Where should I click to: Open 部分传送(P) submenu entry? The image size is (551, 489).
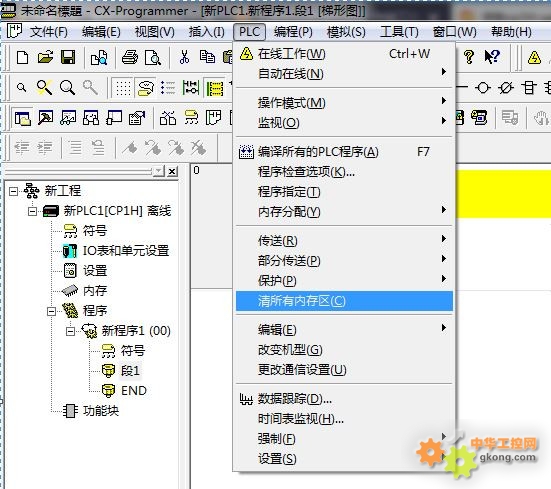[344, 261]
